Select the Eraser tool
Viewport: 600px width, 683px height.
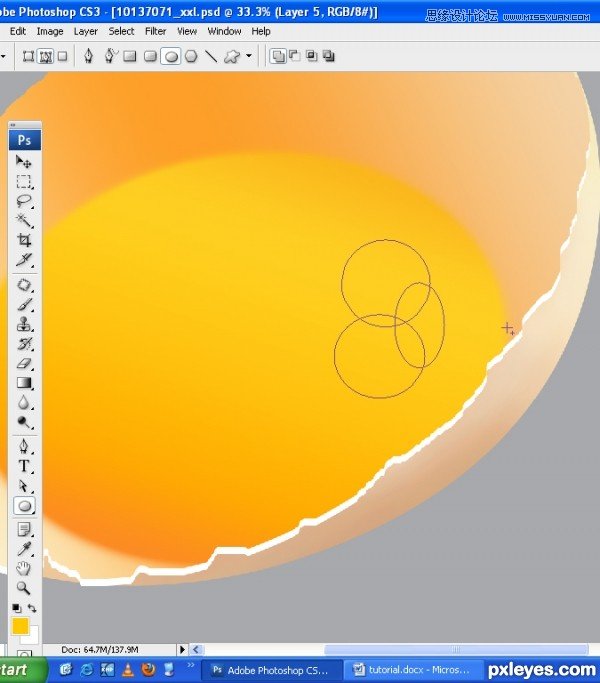(x=24, y=363)
